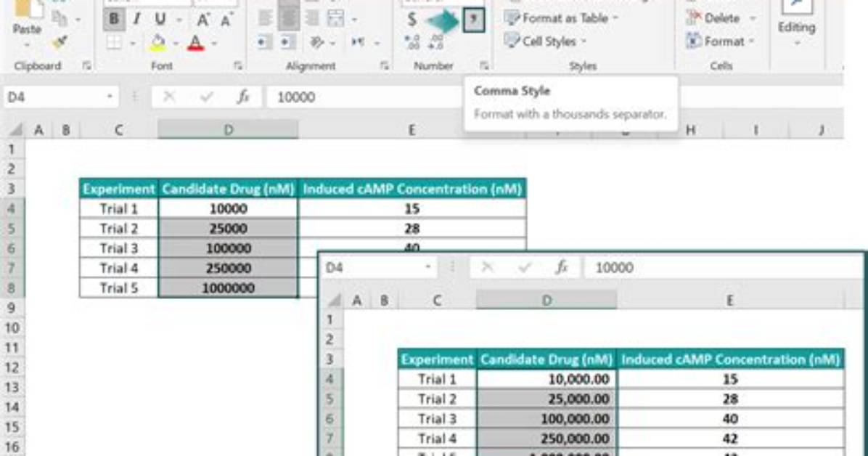The height and width of the screenshot is (456, 868).
Task: Open Number format dialog launcher
Action: [484, 66]
